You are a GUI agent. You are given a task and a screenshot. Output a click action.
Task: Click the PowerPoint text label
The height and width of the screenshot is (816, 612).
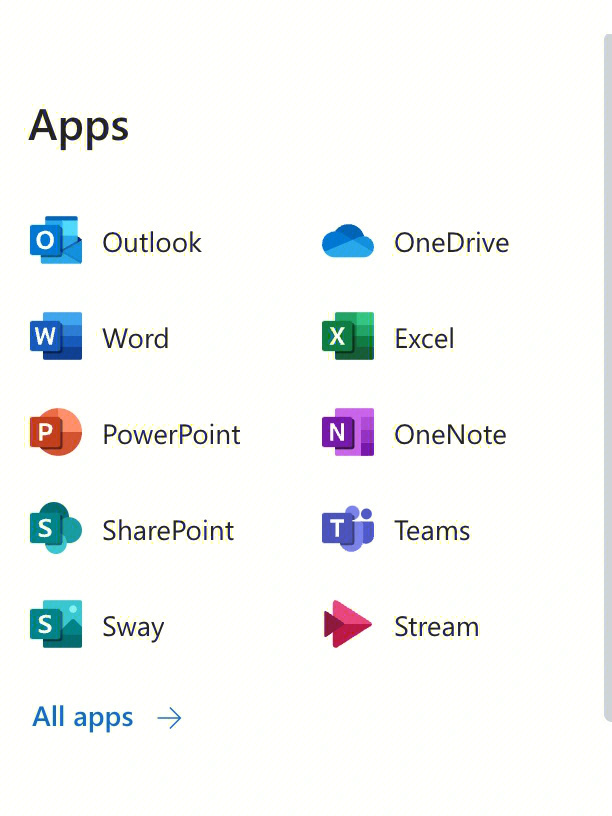[172, 435]
